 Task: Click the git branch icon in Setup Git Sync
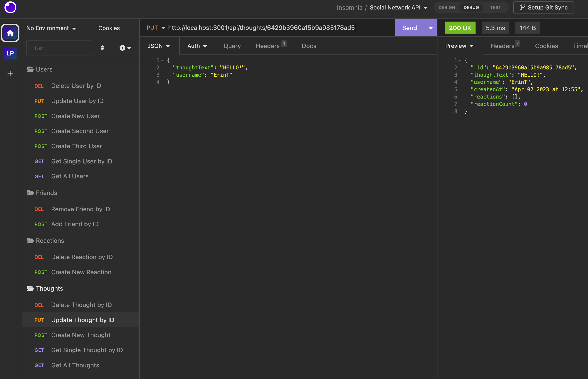pos(523,7)
